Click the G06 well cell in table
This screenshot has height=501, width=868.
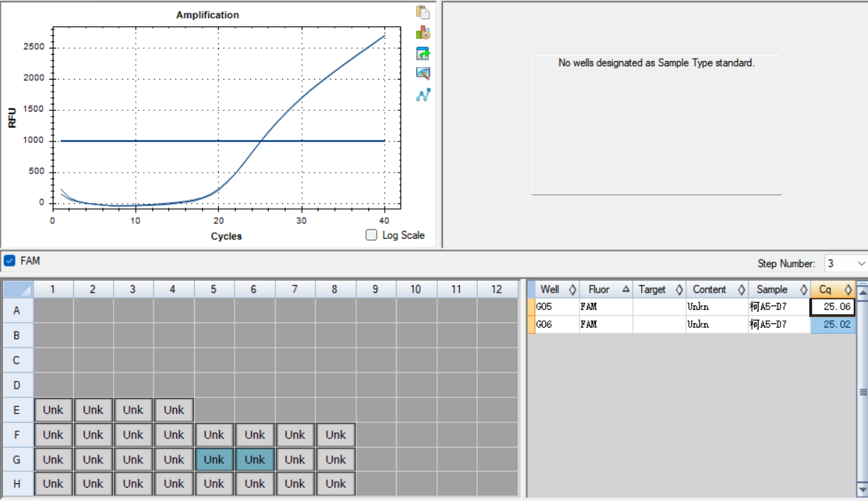pos(557,325)
